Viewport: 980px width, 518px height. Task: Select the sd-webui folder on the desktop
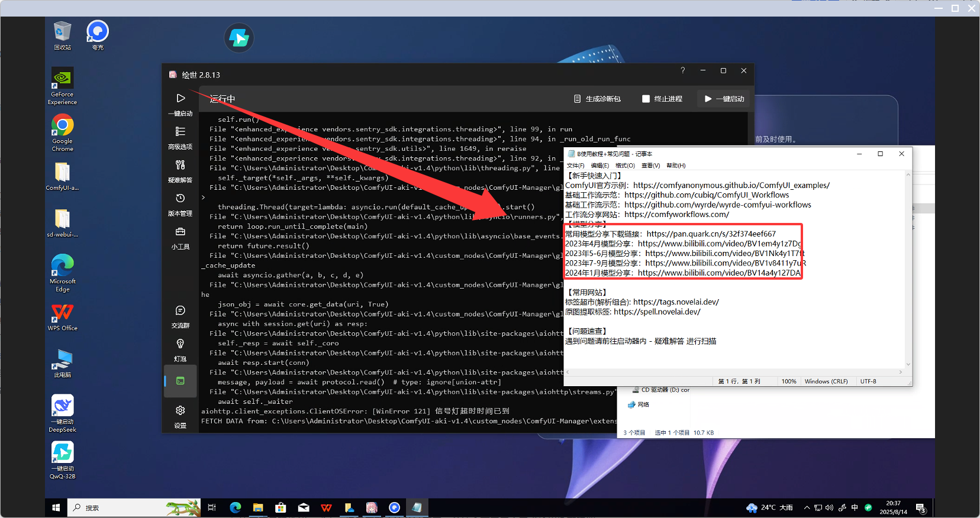[x=62, y=223]
